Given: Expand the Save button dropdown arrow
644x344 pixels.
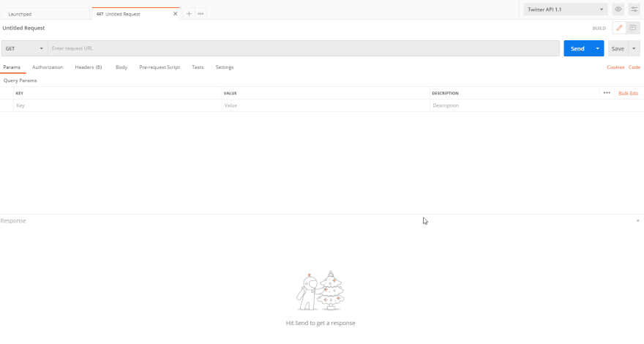Looking at the screenshot, I should click(634, 48).
